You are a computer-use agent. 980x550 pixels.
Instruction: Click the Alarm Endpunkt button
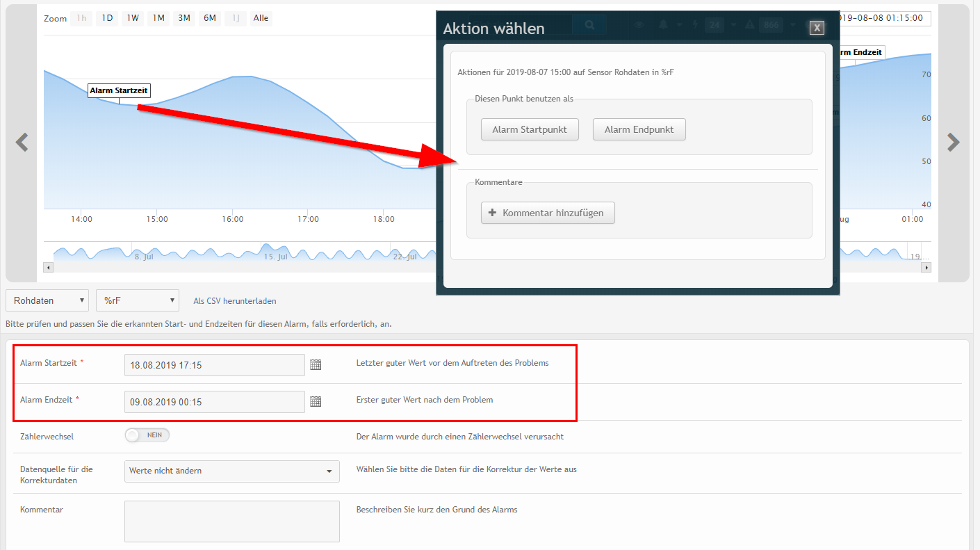coord(639,129)
